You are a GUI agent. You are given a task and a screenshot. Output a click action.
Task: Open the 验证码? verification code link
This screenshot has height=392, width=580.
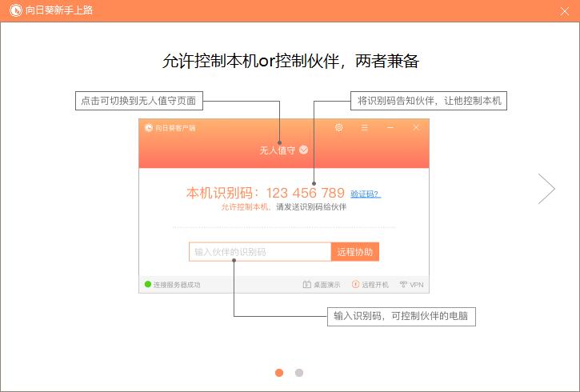point(365,194)
